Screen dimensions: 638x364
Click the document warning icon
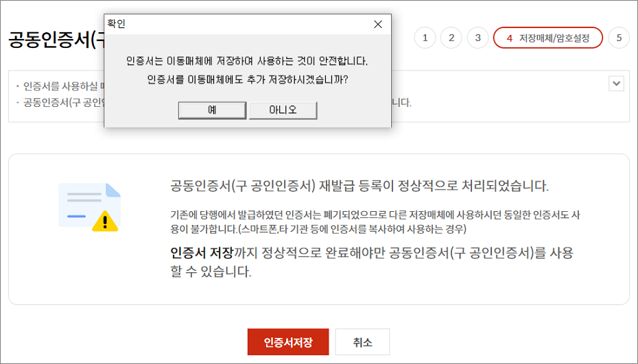[x=89, y=207]
